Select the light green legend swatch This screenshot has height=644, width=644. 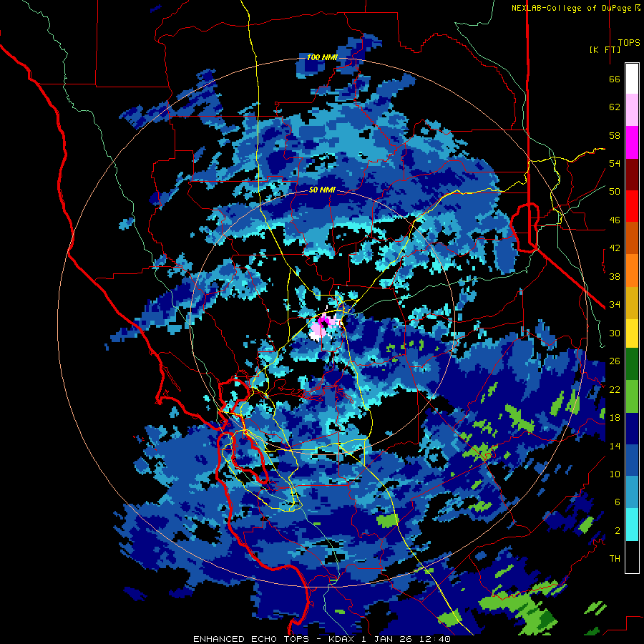(x=632, y=396)
